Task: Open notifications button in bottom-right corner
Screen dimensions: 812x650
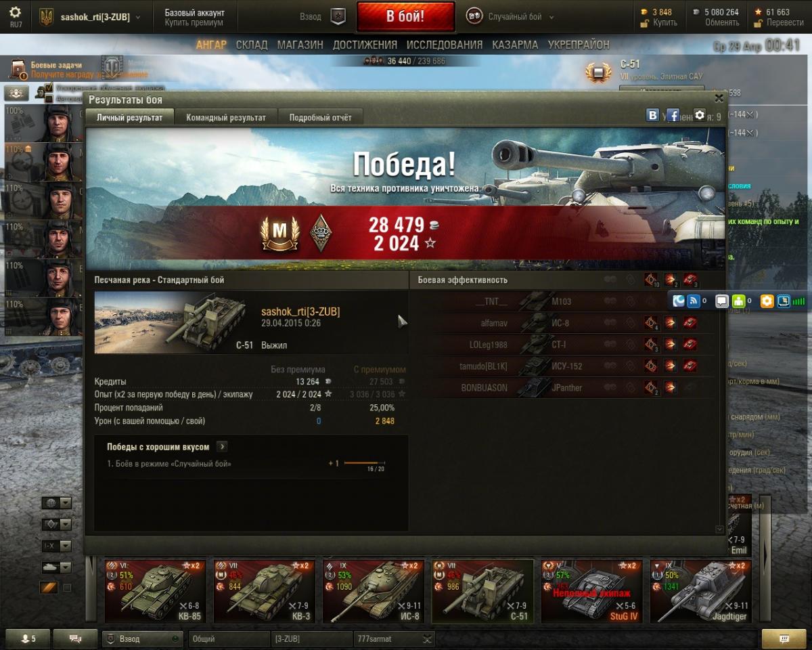Action: pos(784,638)
